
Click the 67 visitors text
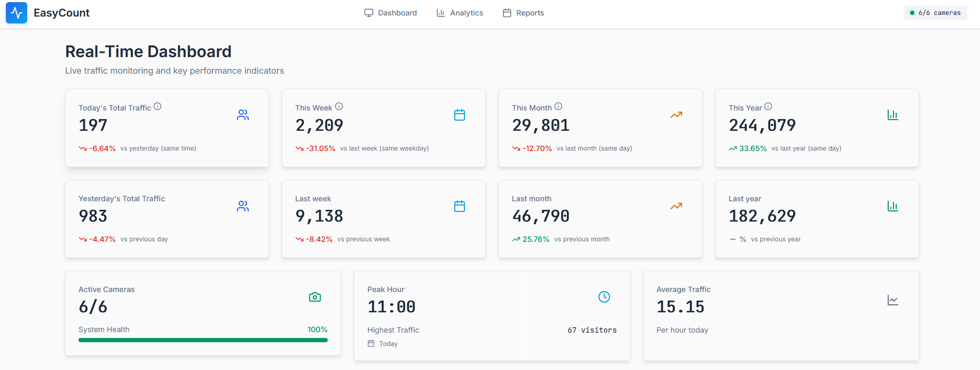pyautogui.click(x=592, y=330)
